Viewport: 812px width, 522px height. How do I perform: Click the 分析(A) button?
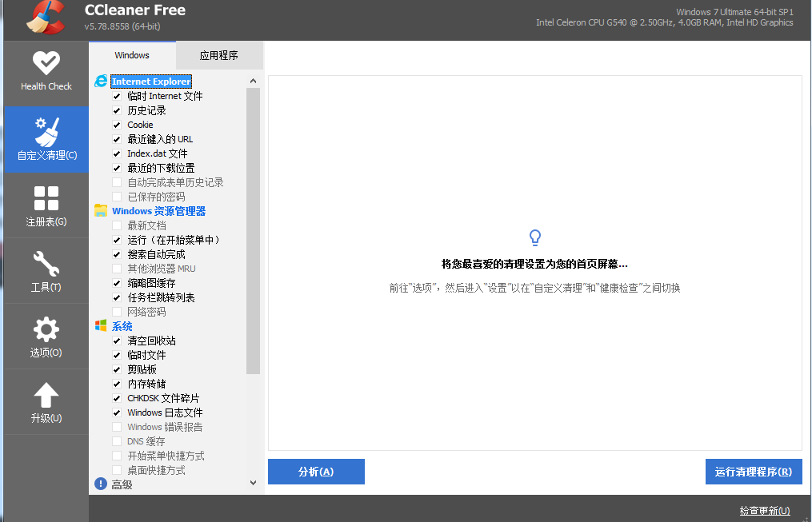coord(316,472)
